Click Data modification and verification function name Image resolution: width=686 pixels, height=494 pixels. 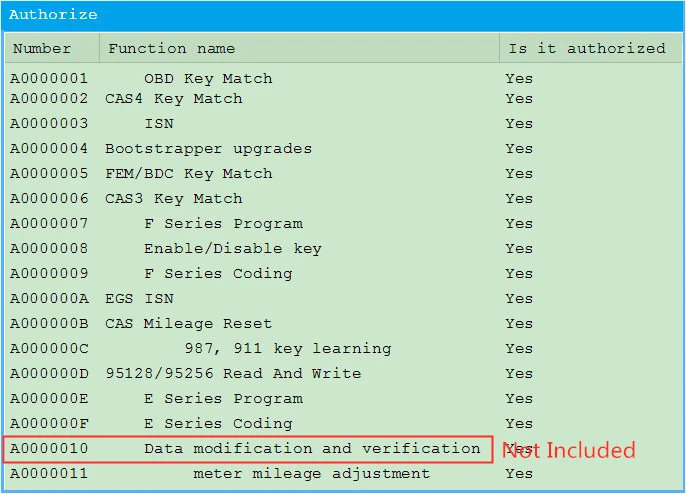(x=312, y=448)
